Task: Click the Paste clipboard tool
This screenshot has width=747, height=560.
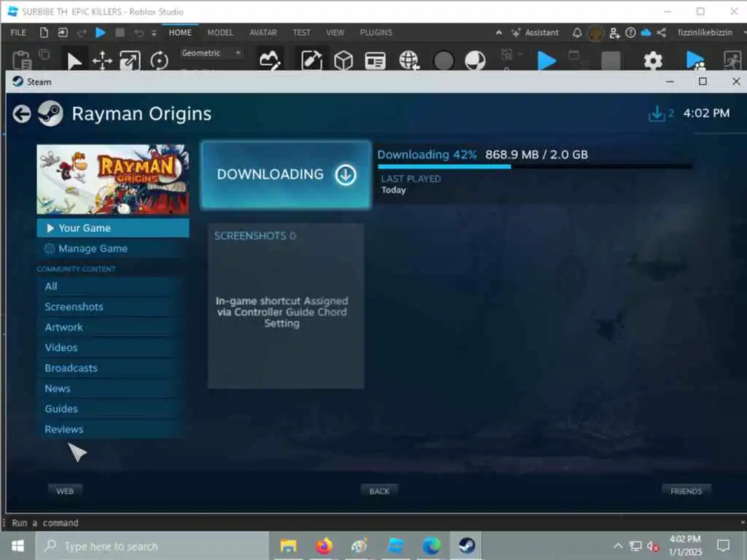Action: (x=21, y=61)
